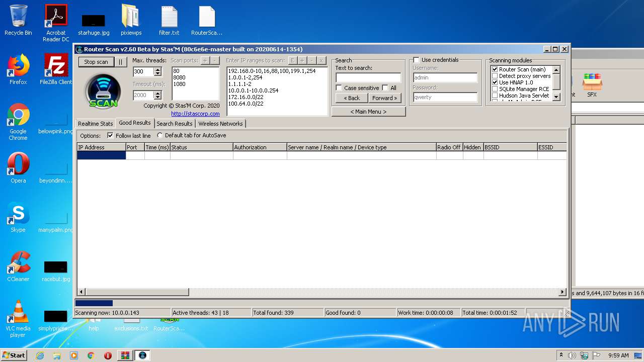Check Detect proxy servers module
The height and width of the screenshot is (362, 644).
(x=495, y=76)
